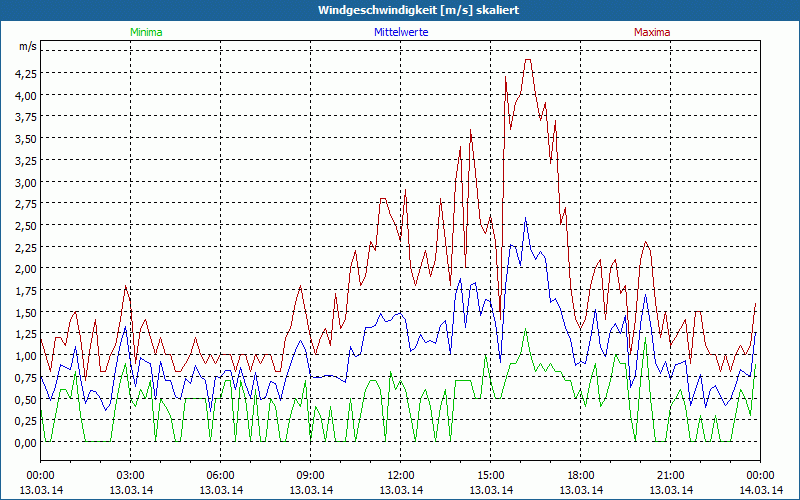The width and height of the screenshot is (800, 500).
Task: Click the blue Mittelwerte peak near 16:00
Action: point(526,218)
